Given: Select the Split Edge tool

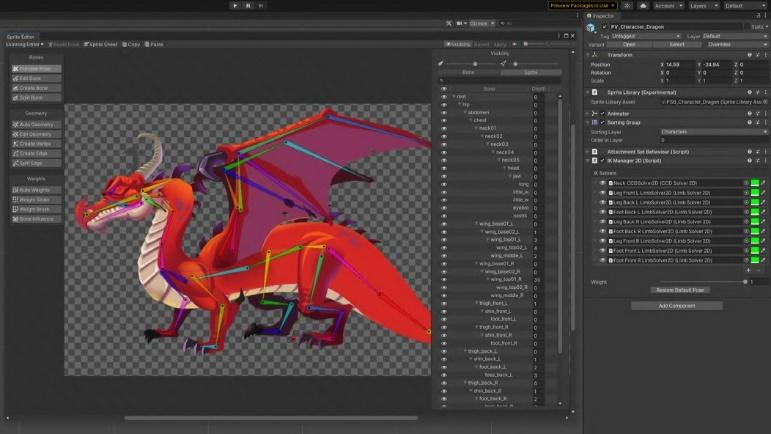Looking at the screenshot, I should tap(36, 163).
